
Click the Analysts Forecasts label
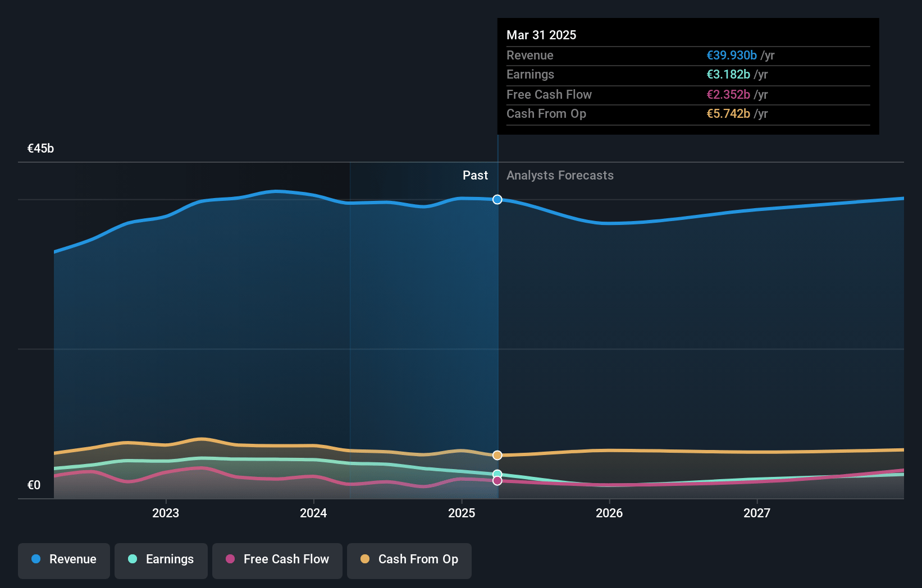tap(560, 176)
